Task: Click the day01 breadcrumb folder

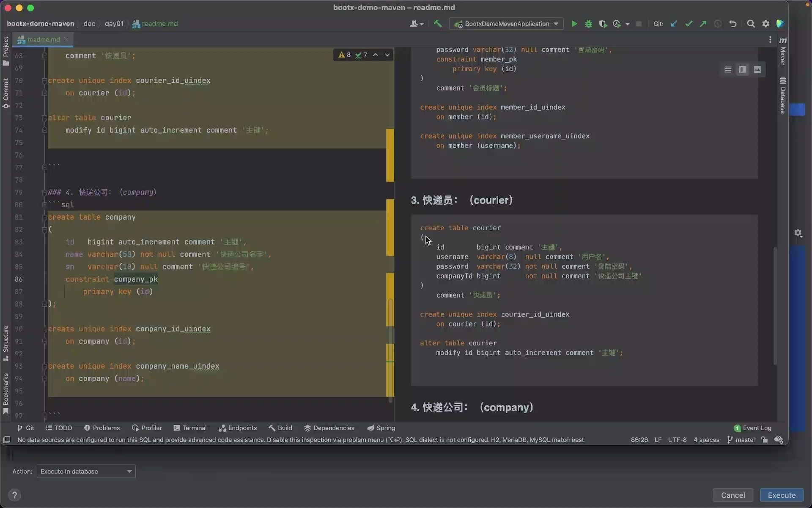Action: click(114, 24)
